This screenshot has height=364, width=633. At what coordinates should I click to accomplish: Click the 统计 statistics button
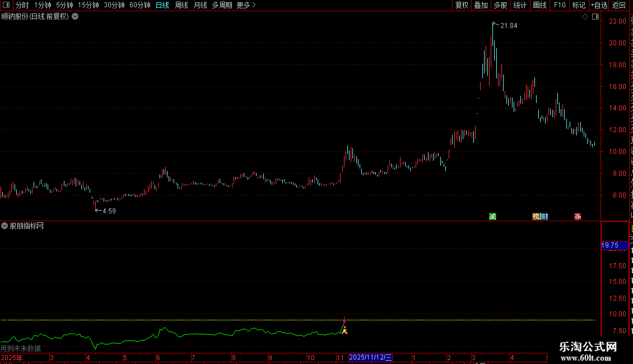[520, 5]
